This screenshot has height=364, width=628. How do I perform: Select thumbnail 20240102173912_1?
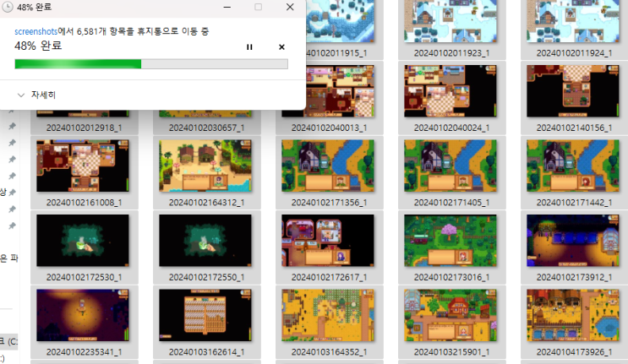(x=573, y=241)
